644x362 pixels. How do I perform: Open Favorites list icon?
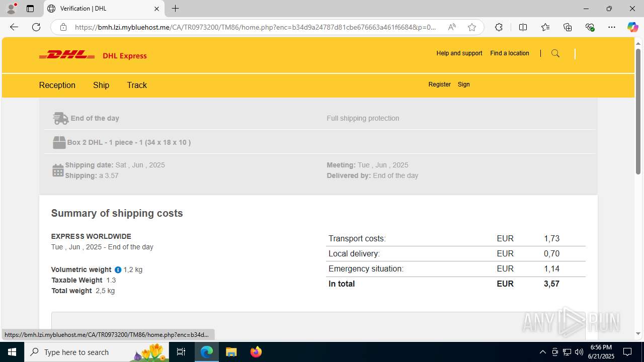(x=545, y=27)
